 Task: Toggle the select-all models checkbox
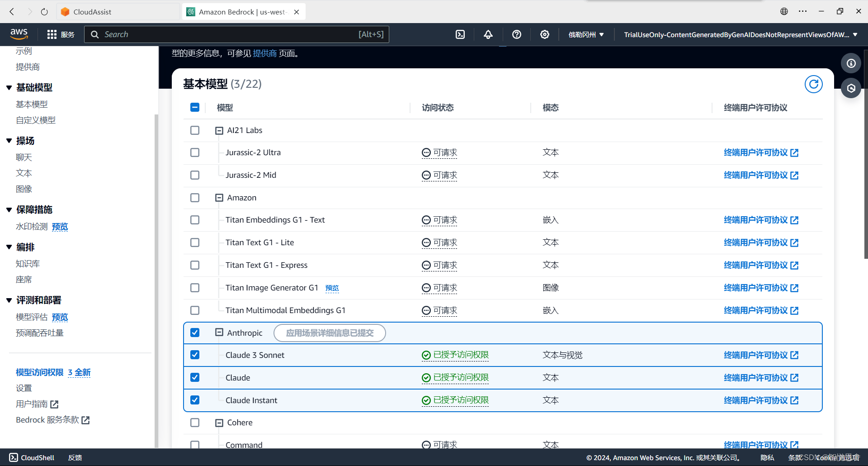pyautogui.click(x=195, y=107)
